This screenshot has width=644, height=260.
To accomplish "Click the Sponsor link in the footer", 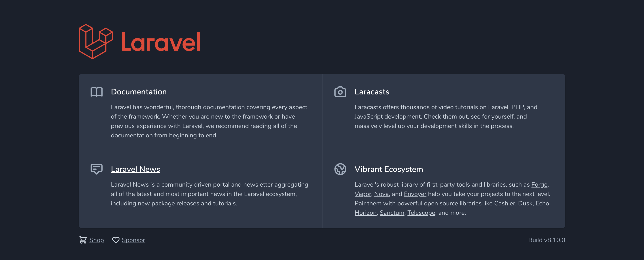I will point(133,240).
